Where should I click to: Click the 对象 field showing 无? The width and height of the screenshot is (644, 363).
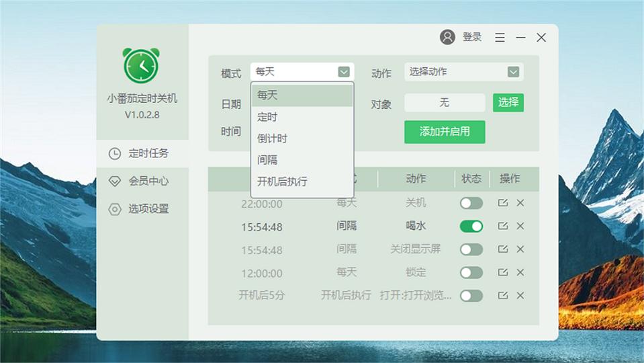point(444,103)
